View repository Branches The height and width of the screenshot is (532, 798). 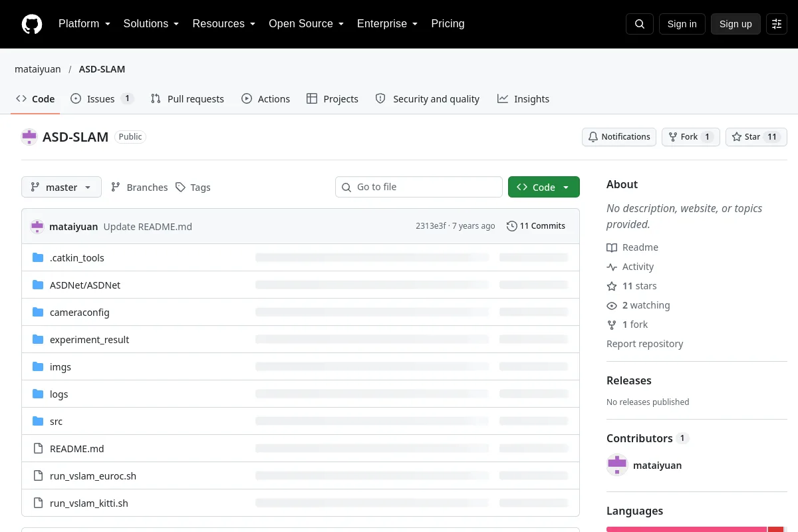coord(139,188)
